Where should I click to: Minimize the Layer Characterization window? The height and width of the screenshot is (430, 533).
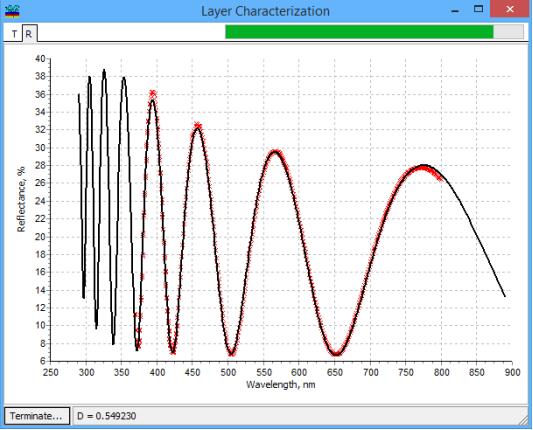pos(455,10)
